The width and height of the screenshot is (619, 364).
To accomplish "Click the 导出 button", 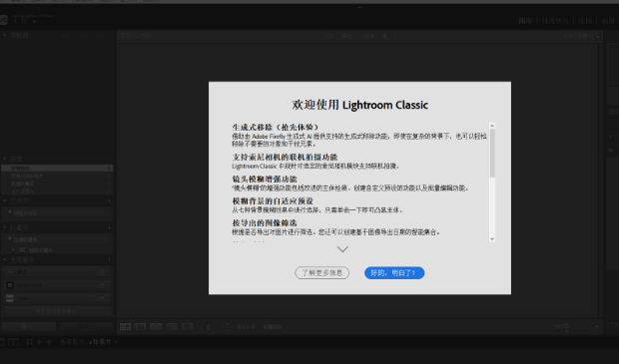I will (85, 326).
